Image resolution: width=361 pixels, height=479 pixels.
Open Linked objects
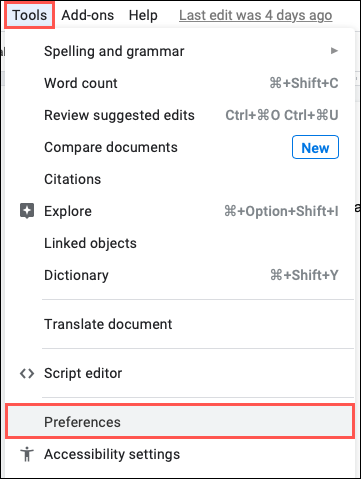tap(180, 243)
